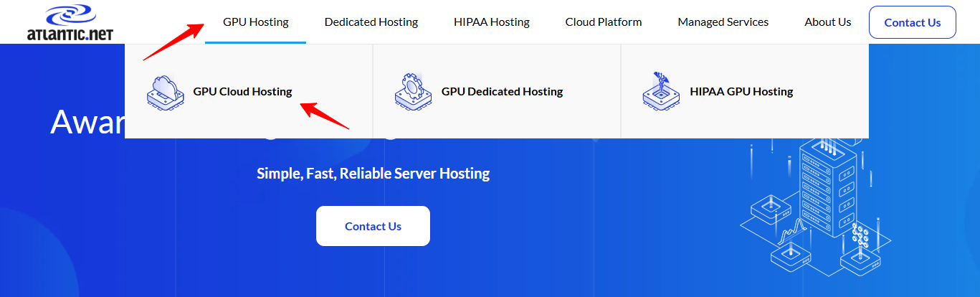Open the GPU Hosting menu
This screenshot has height=297, width=980.
[x=256, y=22]
